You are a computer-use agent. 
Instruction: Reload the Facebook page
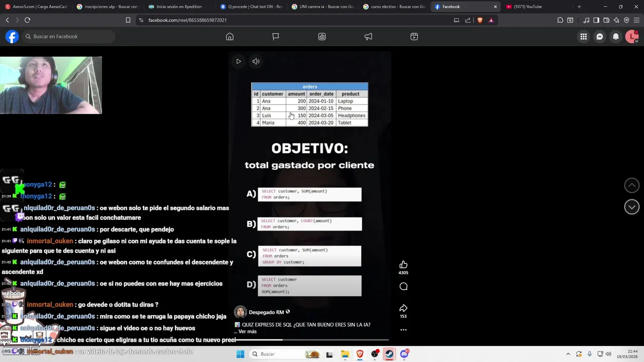[x=28, y=20]
